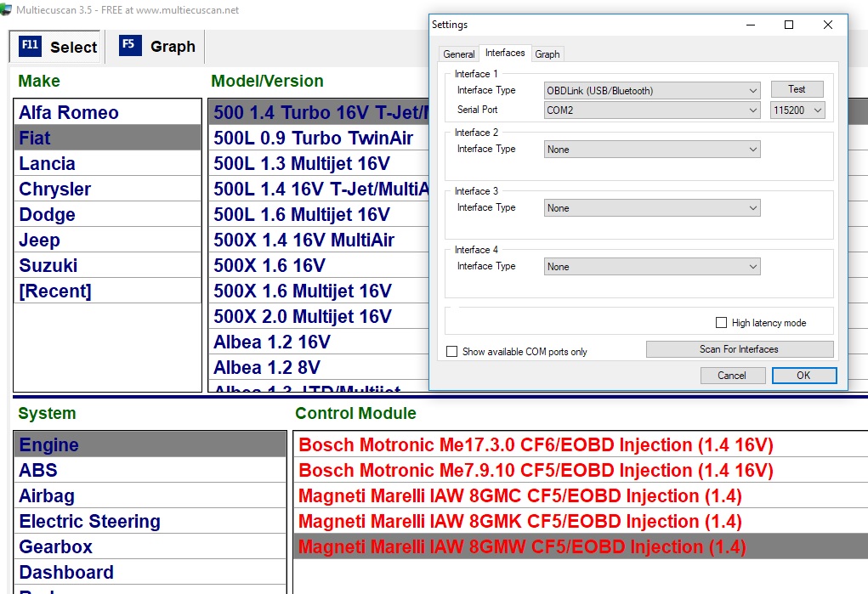Select 500X 1.6 Multijet 16V model
Viewport: 868px width, 594px height.
319,291
